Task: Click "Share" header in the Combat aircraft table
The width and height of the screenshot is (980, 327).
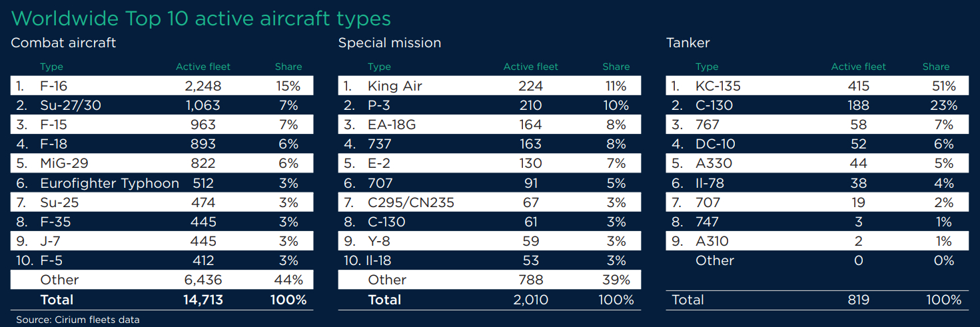Action: (288, 67)
